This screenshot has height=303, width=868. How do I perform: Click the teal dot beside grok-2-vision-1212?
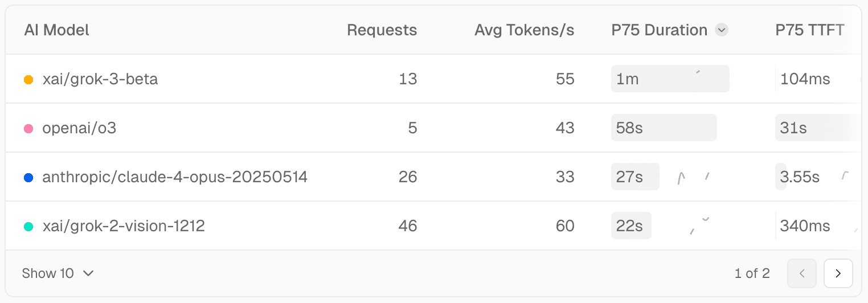point(28,227)
